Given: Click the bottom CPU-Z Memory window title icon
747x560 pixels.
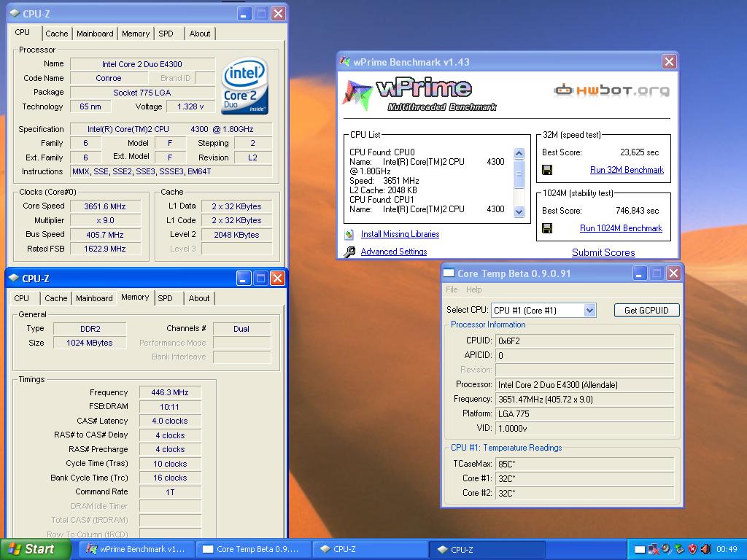Looking at the screenshot, I should tap(14, 278).
